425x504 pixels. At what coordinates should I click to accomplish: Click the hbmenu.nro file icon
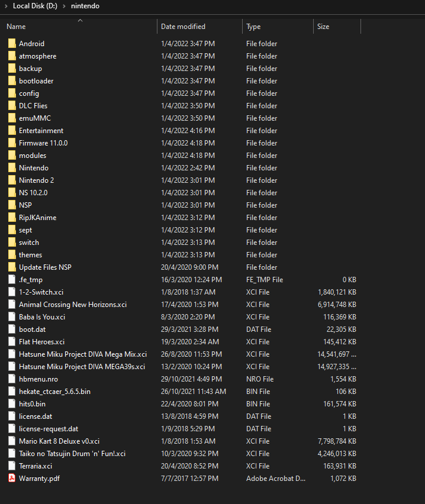[12, 379]
